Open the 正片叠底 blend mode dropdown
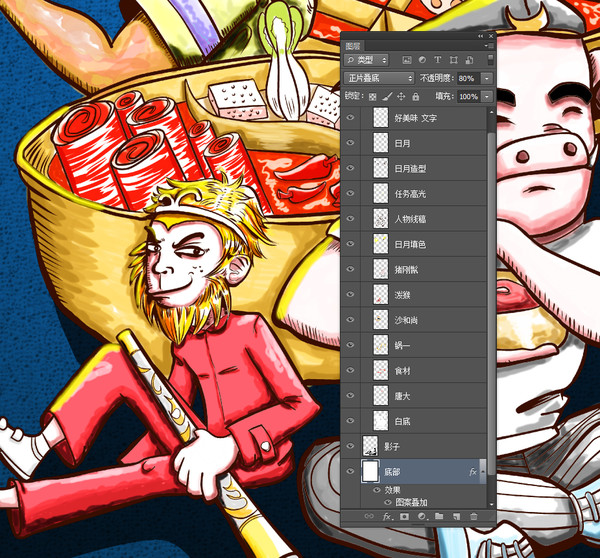This screenshot has height=558, width=600. pos(379,78)
